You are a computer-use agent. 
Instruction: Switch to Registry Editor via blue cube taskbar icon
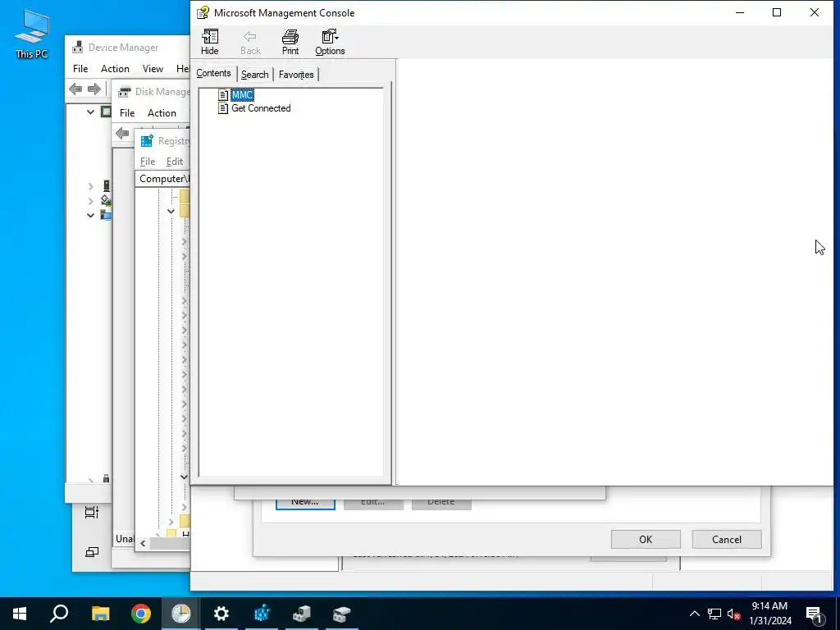point(262,614)
